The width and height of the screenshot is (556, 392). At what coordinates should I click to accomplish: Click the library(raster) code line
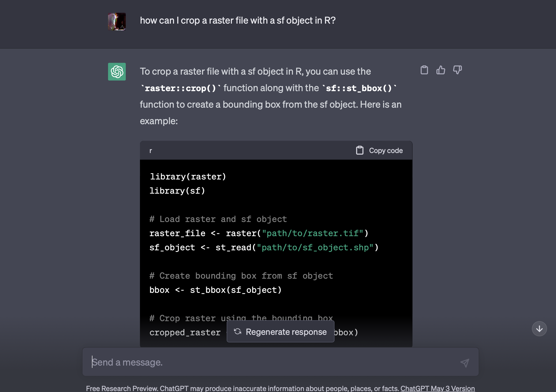(x=188, y=177)
